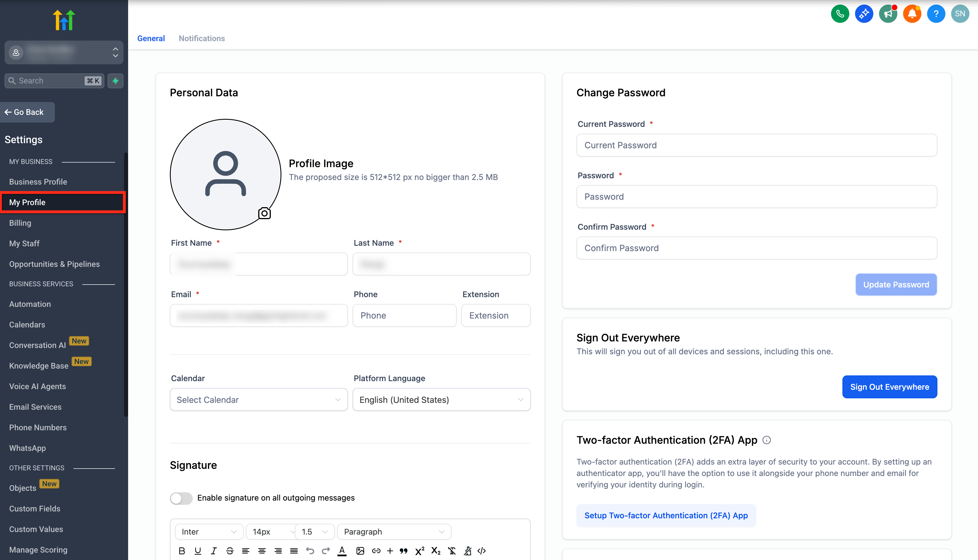Click the strikethrough formatting icon
978x560 pixels.
pyautogui.click(x=230, y=551)
